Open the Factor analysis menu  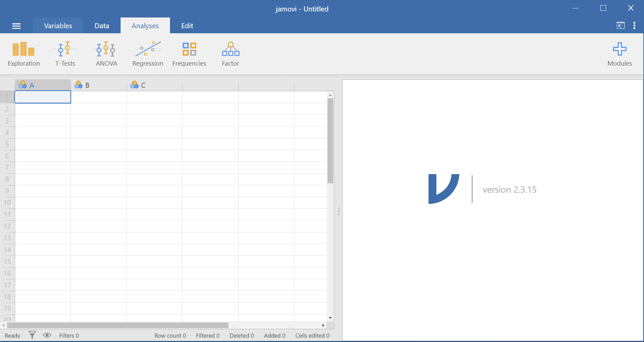point(230,54)
